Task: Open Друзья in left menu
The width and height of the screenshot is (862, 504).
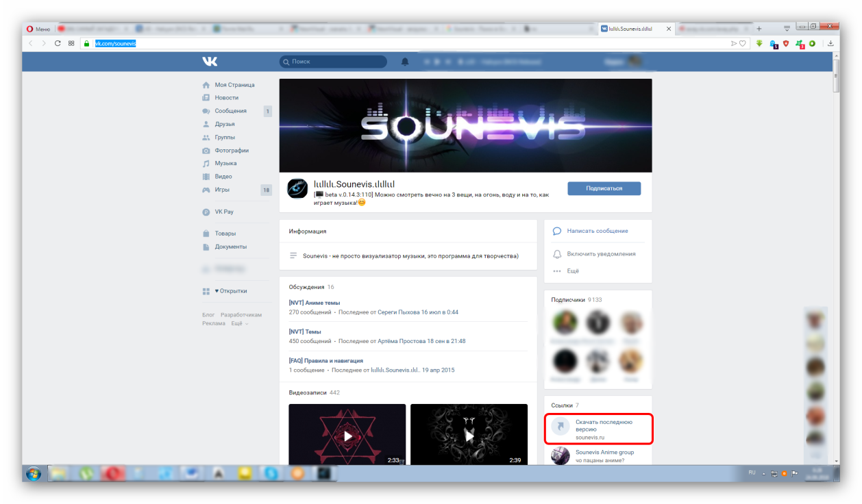Action: [225, 124]
